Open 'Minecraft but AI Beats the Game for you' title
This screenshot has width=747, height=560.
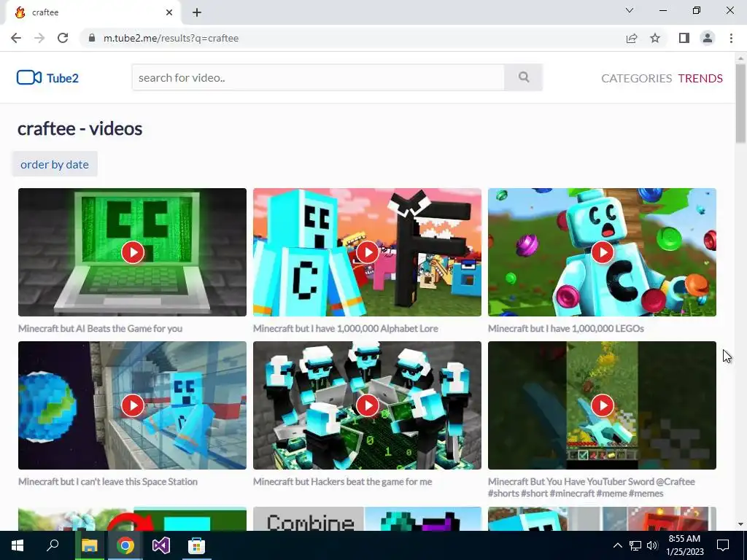coord(100,329)
